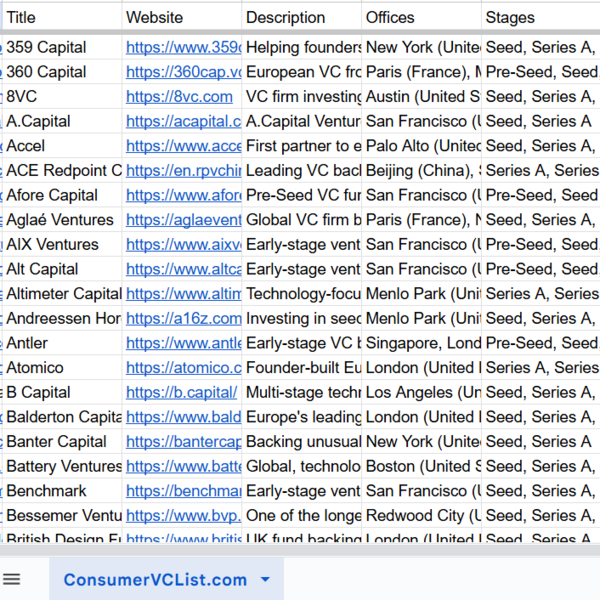
Task: Click the Title column header
Action: point(62,17)
